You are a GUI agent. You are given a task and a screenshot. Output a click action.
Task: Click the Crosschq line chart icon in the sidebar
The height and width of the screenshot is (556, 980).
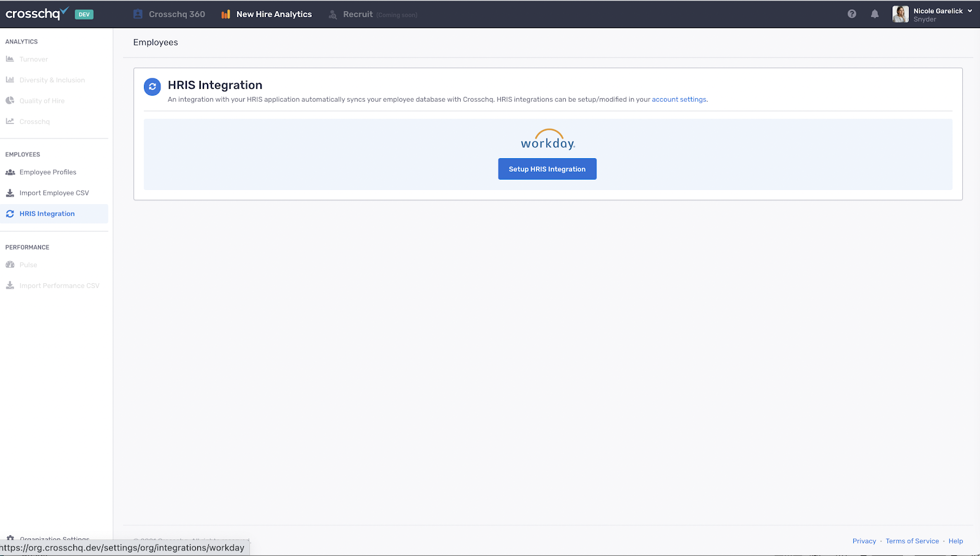coord(10,121)
